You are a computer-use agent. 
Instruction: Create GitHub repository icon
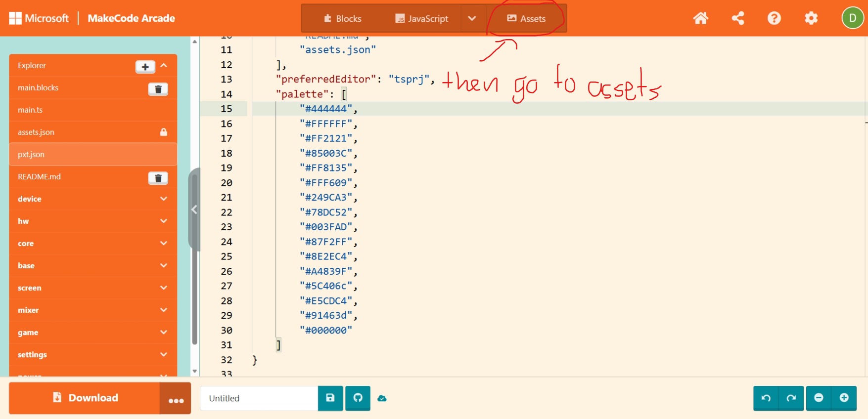pyautogui.click(x=358, y=398)
